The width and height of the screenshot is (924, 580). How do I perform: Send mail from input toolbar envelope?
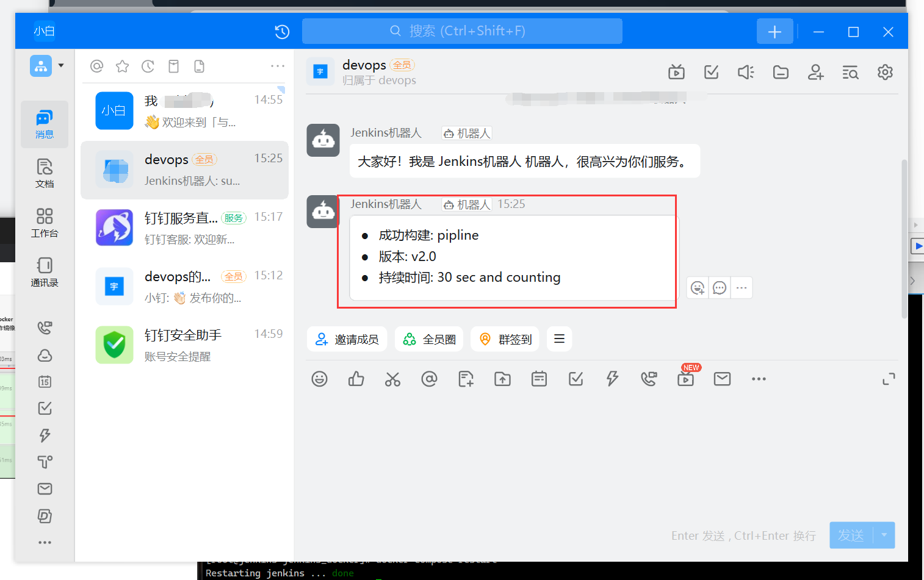pyautogui.click(x=722, y=379)
